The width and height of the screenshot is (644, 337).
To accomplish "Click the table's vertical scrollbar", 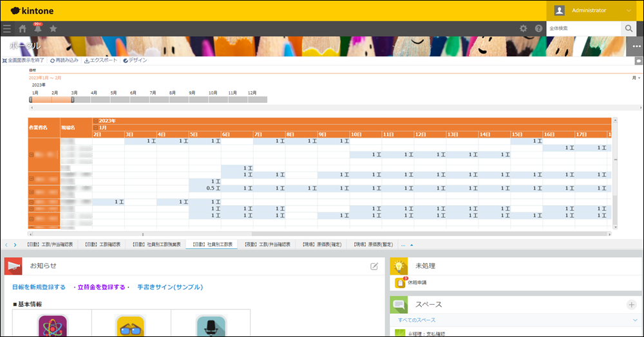I will (615, 174).
